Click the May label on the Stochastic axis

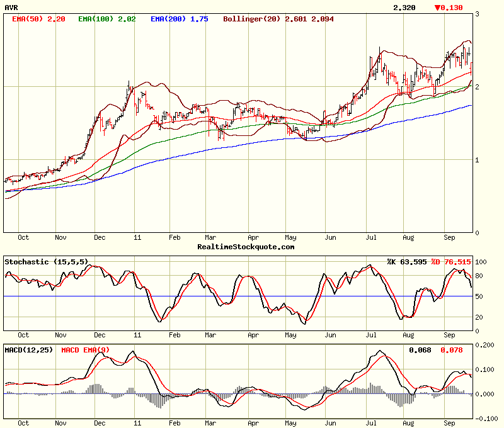(x=290, y=335)
